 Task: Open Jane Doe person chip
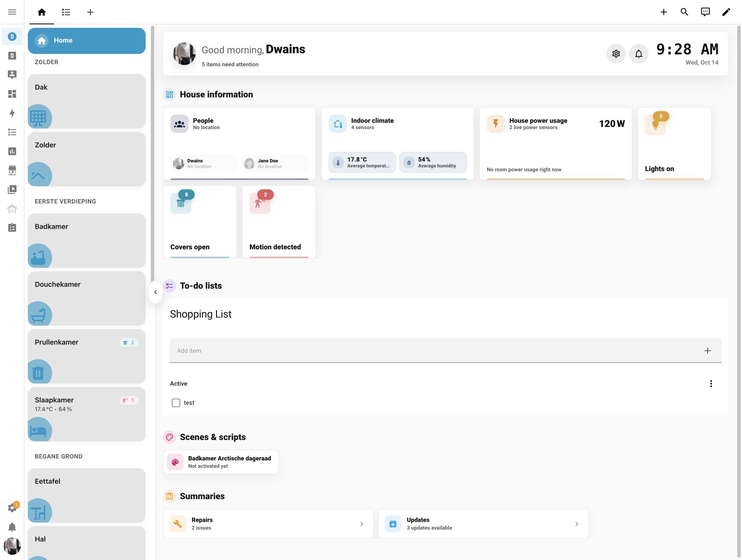275,163
